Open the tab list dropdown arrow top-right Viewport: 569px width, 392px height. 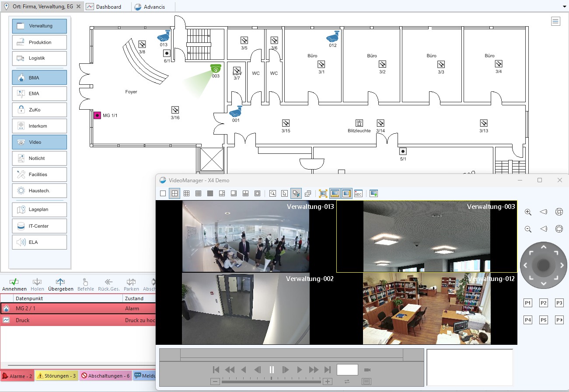[564, 7]
